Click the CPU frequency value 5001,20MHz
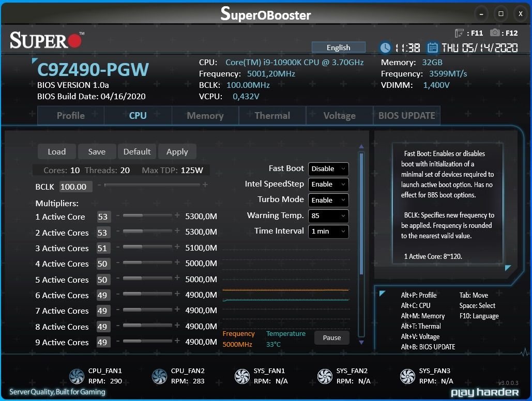Image resolution: width=532 pixels, height=401 pixels. tap(271, 73)
